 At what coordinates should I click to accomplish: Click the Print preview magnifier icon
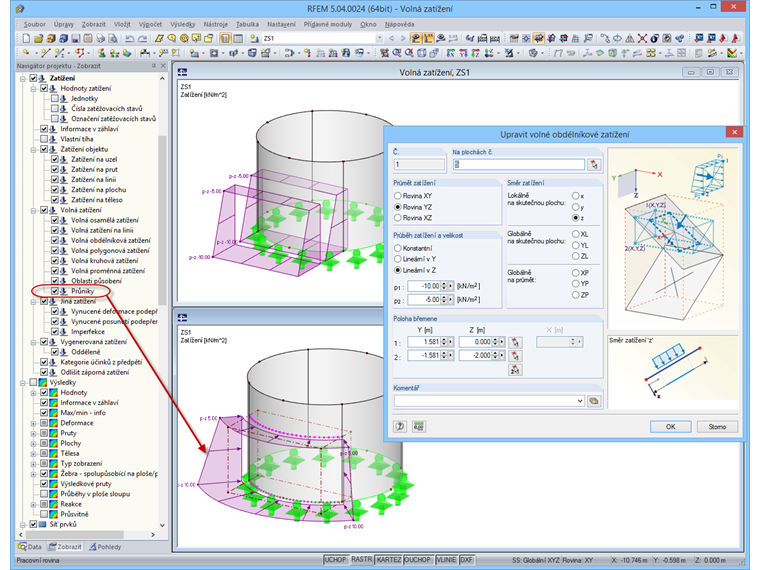coord(113,38)
